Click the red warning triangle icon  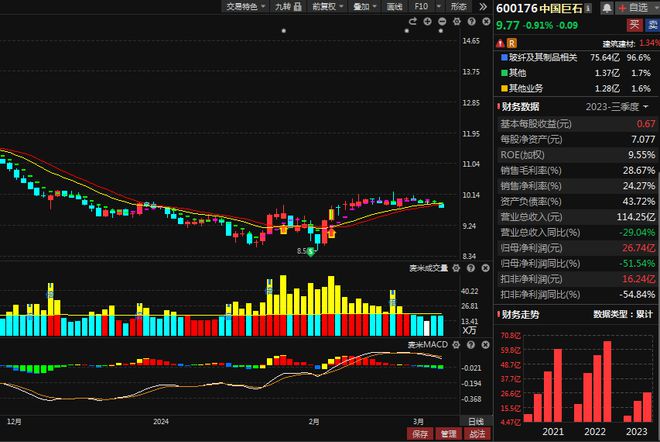click(500, 43)
